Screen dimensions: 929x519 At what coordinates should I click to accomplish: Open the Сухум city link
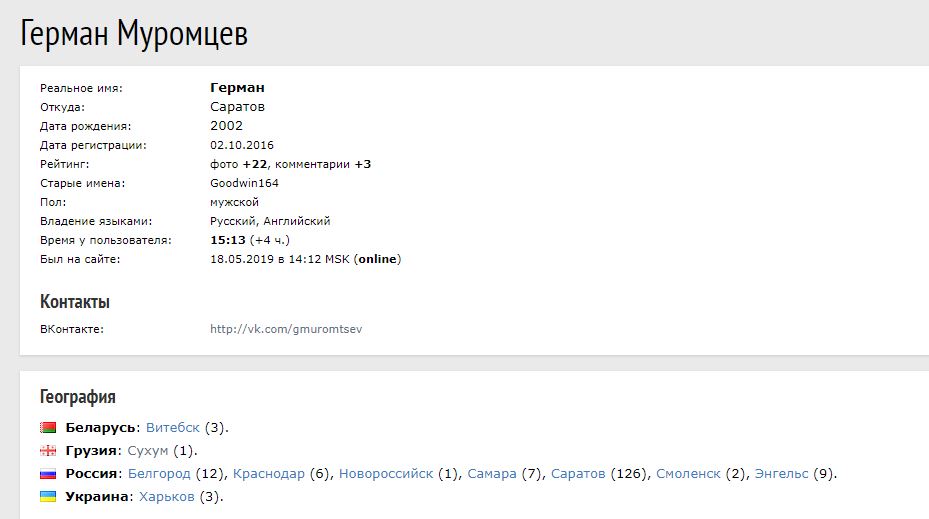148,451
